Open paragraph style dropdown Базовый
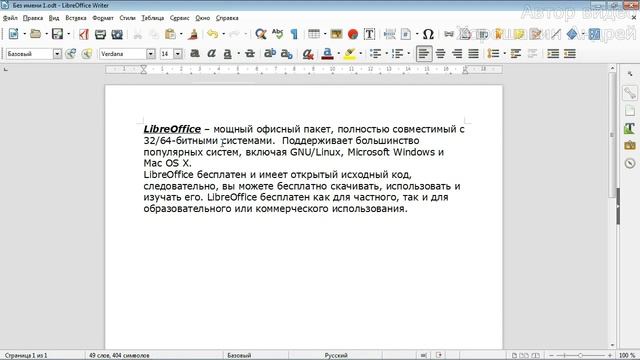640x360 pixels. 57,54
